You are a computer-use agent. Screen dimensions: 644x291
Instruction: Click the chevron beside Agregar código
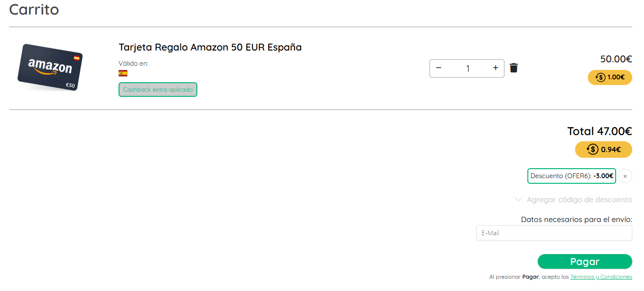518,200
